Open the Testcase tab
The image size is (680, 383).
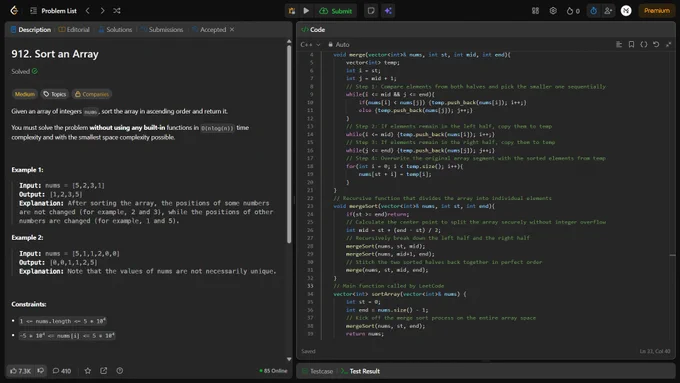click(x=317, y=371)
